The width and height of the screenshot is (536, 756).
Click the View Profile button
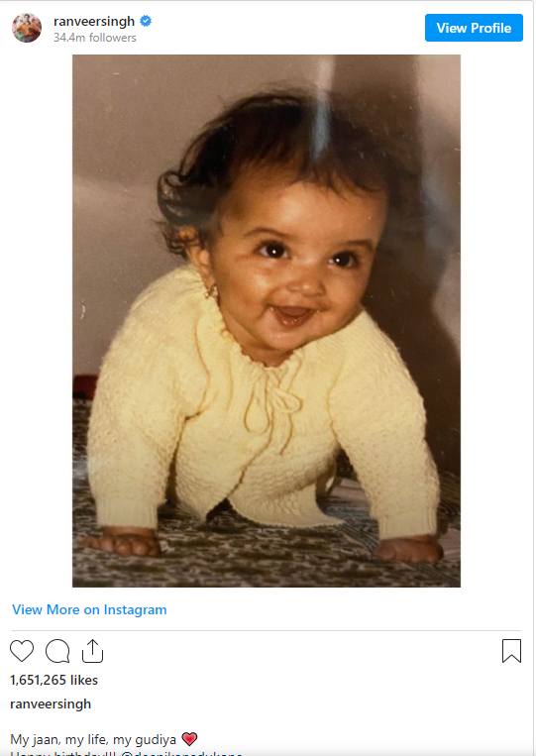click(474, 28)
